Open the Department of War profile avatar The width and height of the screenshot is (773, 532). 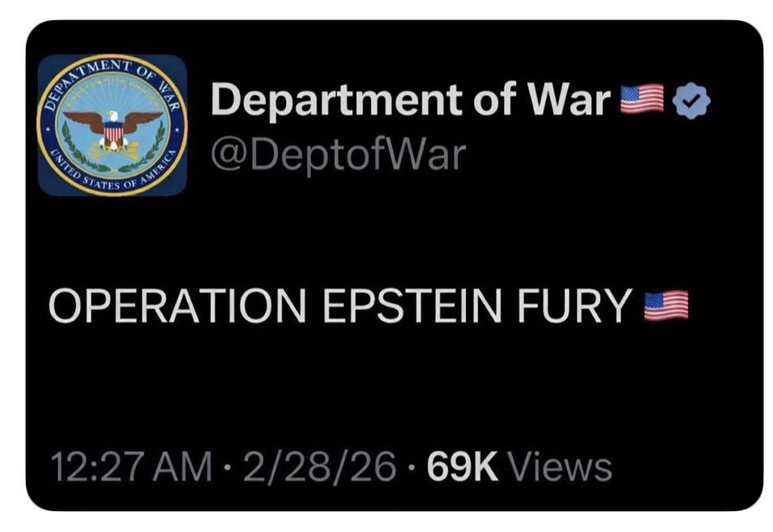click(112, 124)
